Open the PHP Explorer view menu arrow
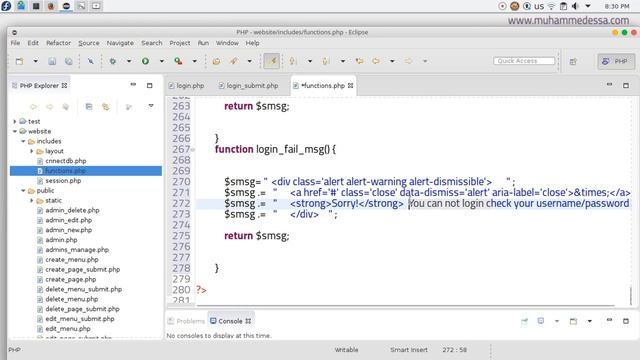This screenshot has height=360, width=640. [151, 106]
